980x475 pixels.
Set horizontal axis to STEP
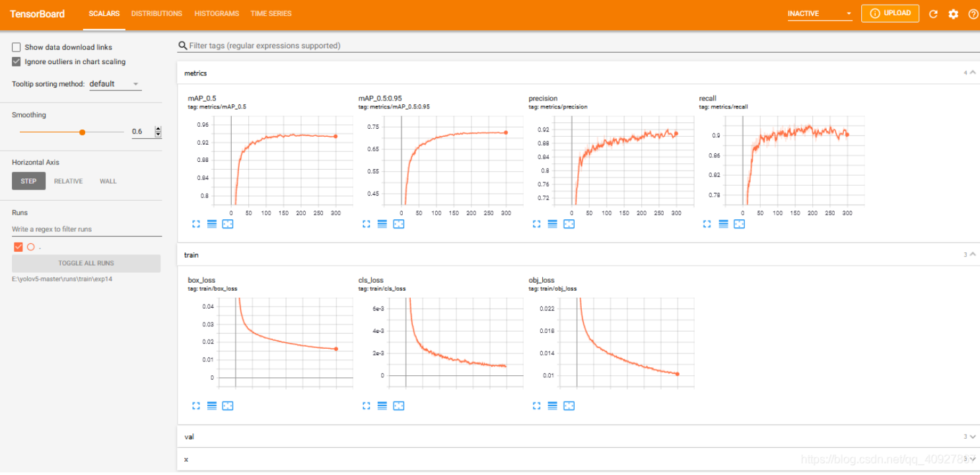pyautogui.click(x=28, y=181)
